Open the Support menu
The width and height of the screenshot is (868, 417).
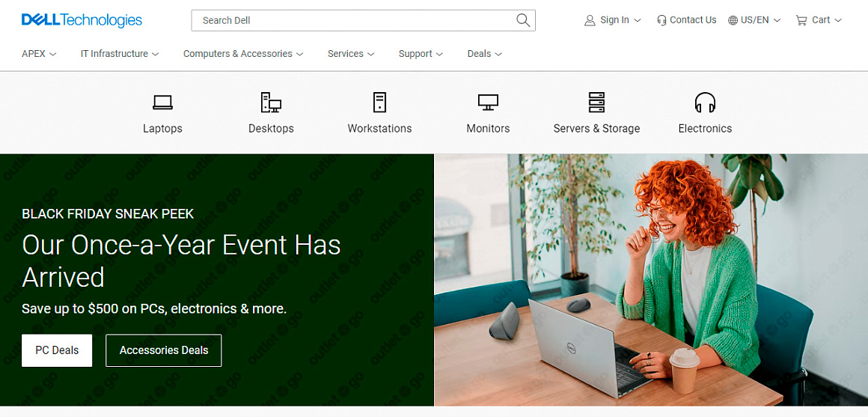point(421,54)
